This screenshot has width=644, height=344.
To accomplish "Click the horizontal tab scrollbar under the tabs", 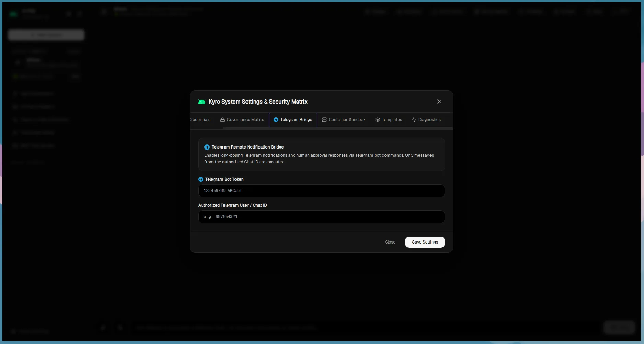I will click(338, 128).
